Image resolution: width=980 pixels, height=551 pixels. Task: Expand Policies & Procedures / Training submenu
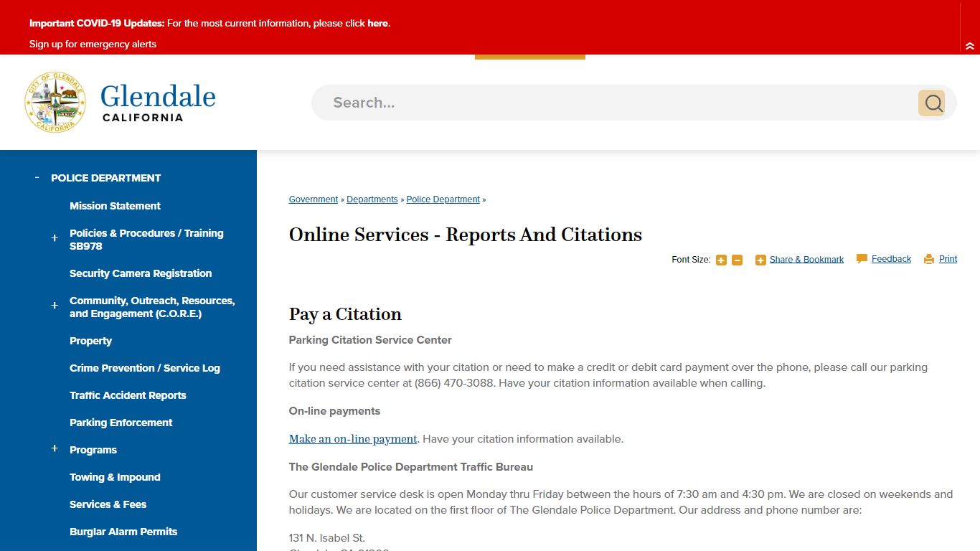pos(55,238)
